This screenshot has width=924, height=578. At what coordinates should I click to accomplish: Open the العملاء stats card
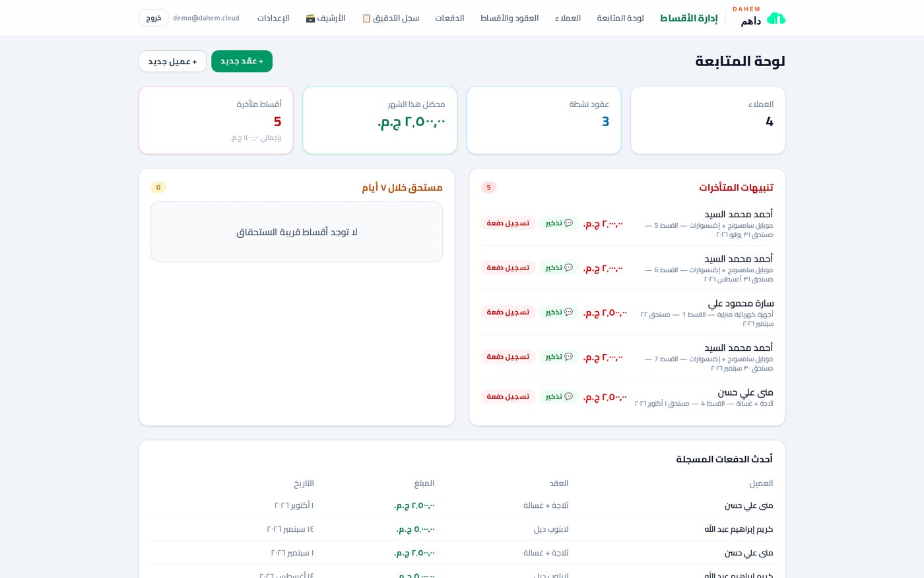[708, 120]
